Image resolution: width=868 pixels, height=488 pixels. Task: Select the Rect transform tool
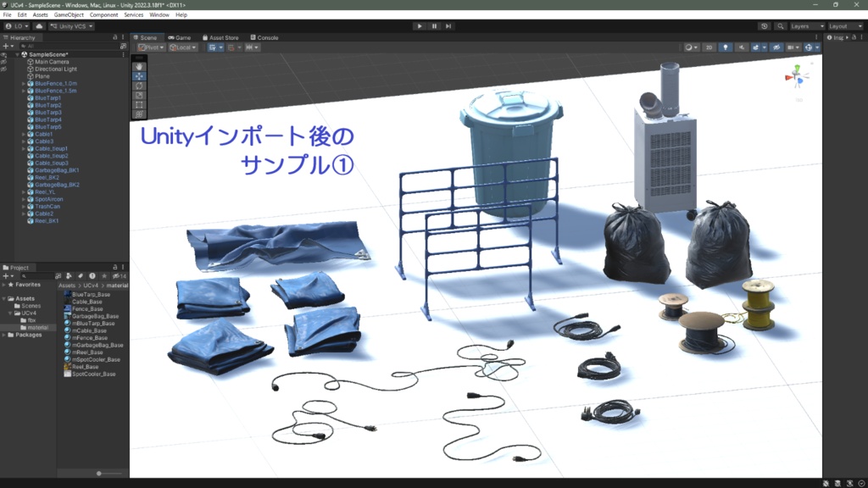pyautogui.click(x=139, y=104)
